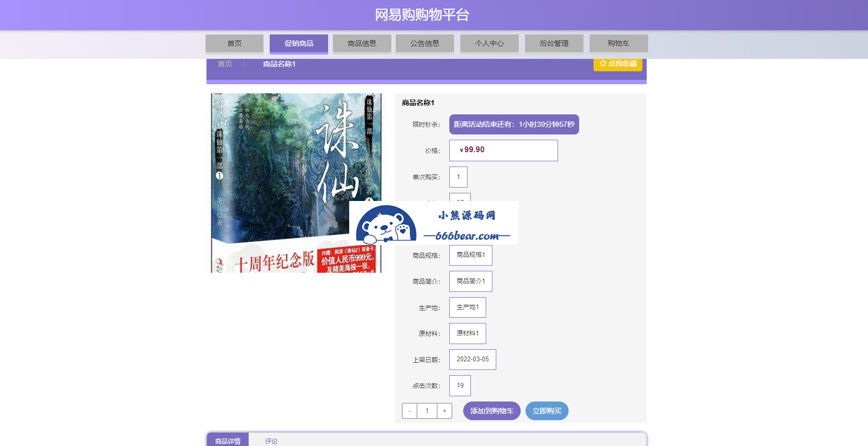868x446 pixels.
Task: Click the quantity input field
Action: pyautogui.click(x=427, y=411)
